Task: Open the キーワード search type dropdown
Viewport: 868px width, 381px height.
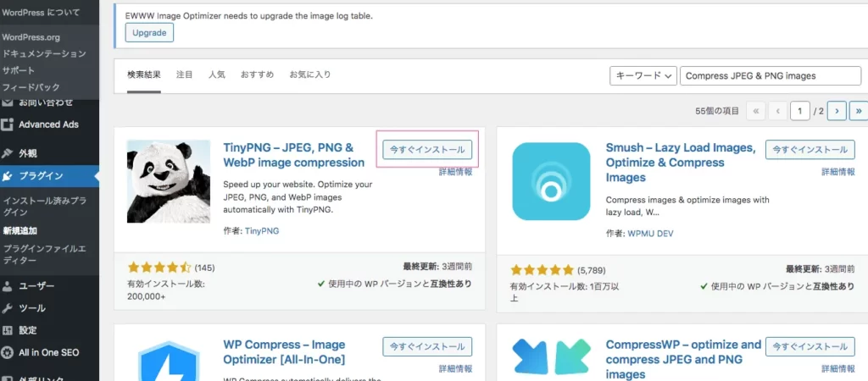Action: click(x=643, y=75)
